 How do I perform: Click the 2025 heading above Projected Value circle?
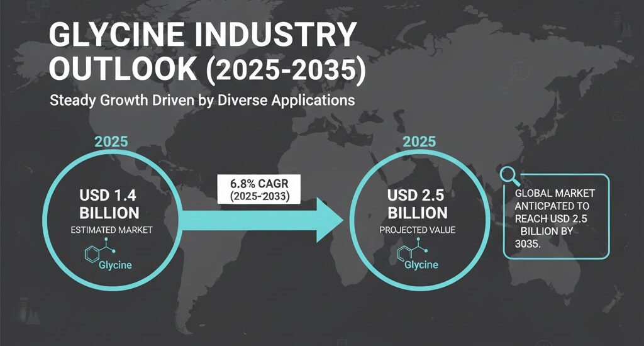tap(420, 141)
